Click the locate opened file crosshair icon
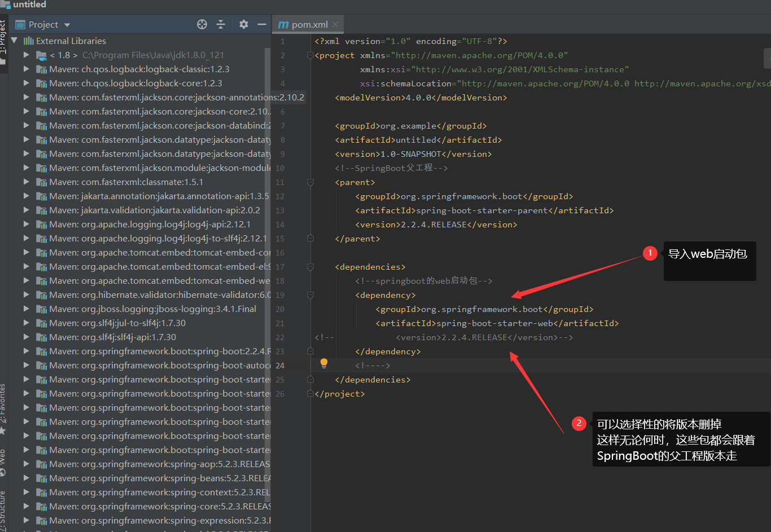The width and height of the screenshot is (771, 532). (x=202, y=24)
